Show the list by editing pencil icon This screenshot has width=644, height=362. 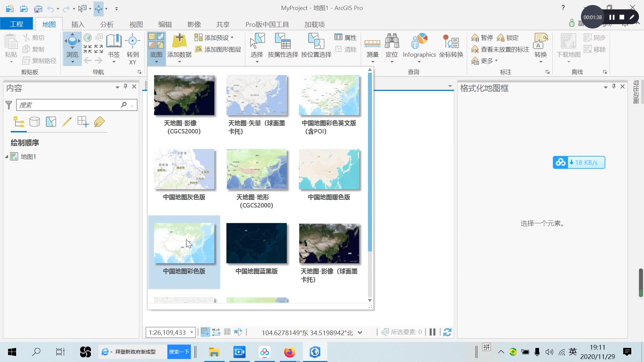tap(67, 122)
